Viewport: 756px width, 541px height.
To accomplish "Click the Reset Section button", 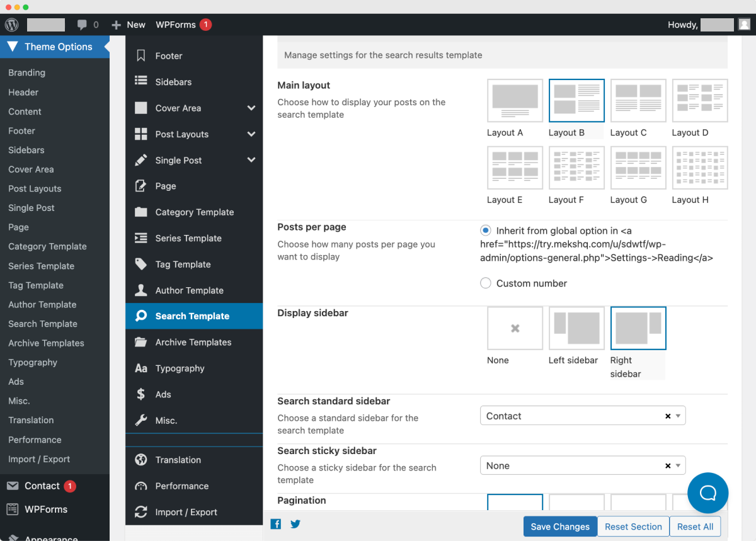I will tap(633, 527).
